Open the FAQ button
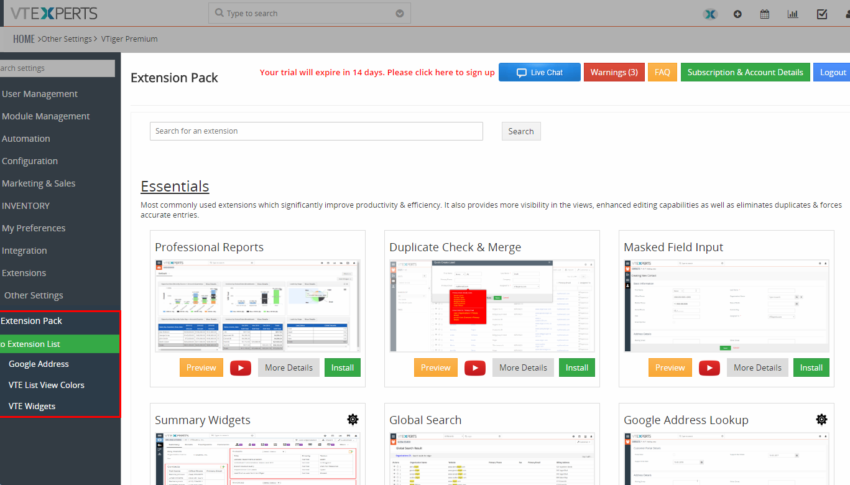This screenshot has width=850, height=485. pyautogui.click(x=662, y=72)
